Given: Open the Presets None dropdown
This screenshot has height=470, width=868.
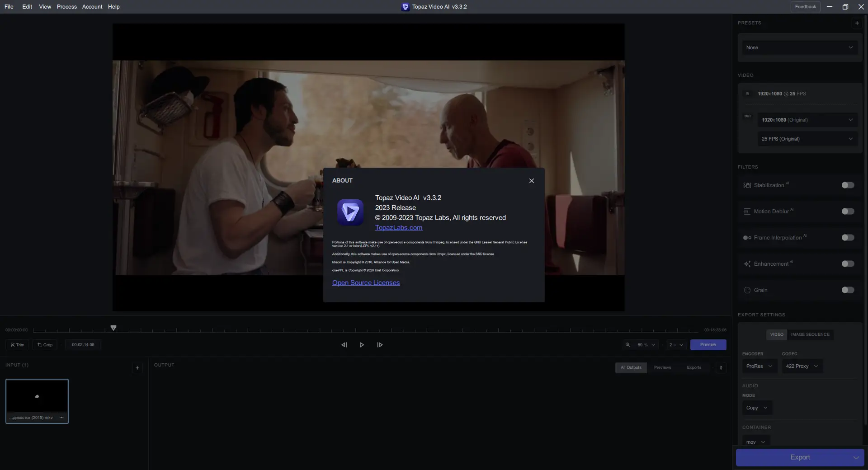Looking at the screenshot, I should [799, 47].
